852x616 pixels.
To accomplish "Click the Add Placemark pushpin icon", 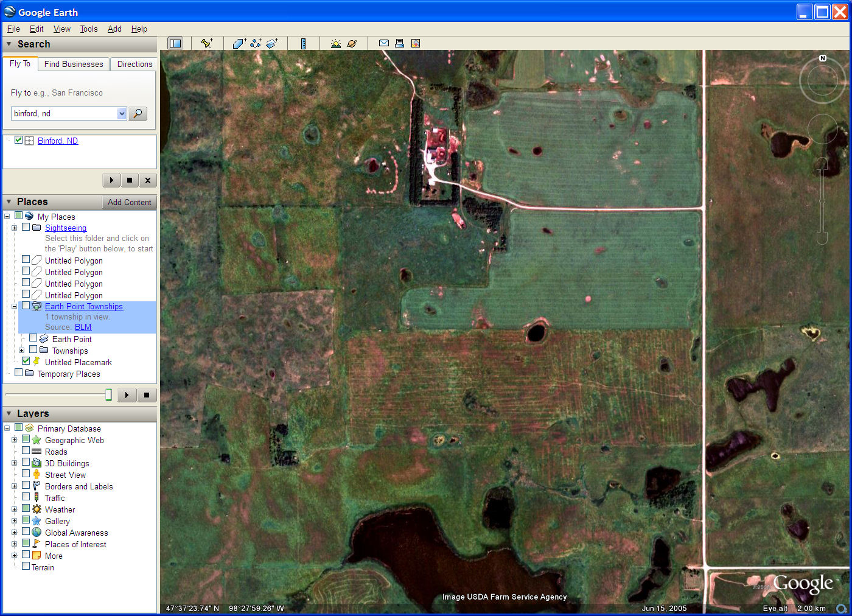I will (207, 43).
